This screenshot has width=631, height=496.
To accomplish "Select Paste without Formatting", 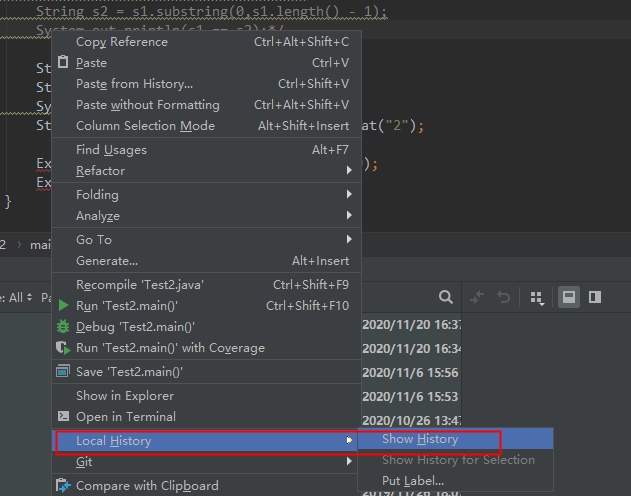I will (x=206, y=105).
